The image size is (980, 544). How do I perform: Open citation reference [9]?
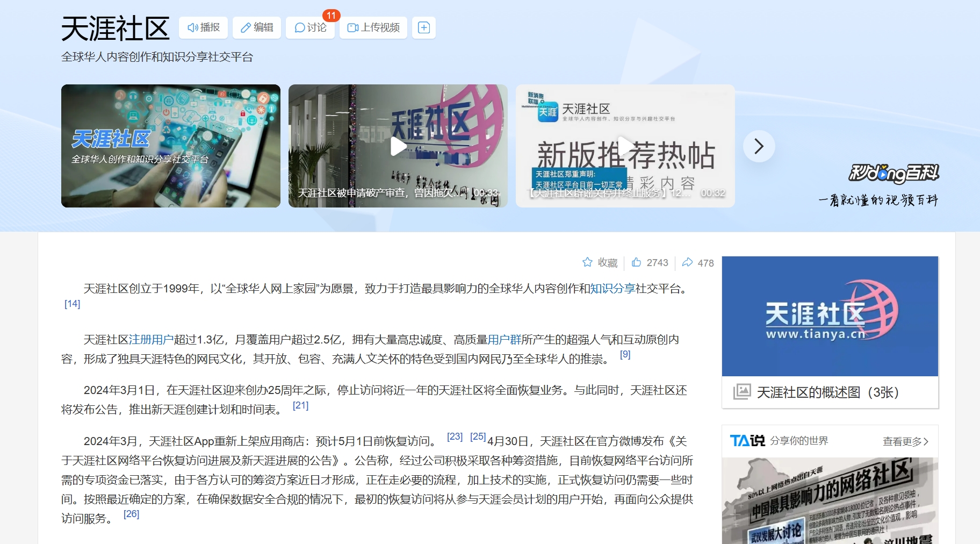pos(625,354)
